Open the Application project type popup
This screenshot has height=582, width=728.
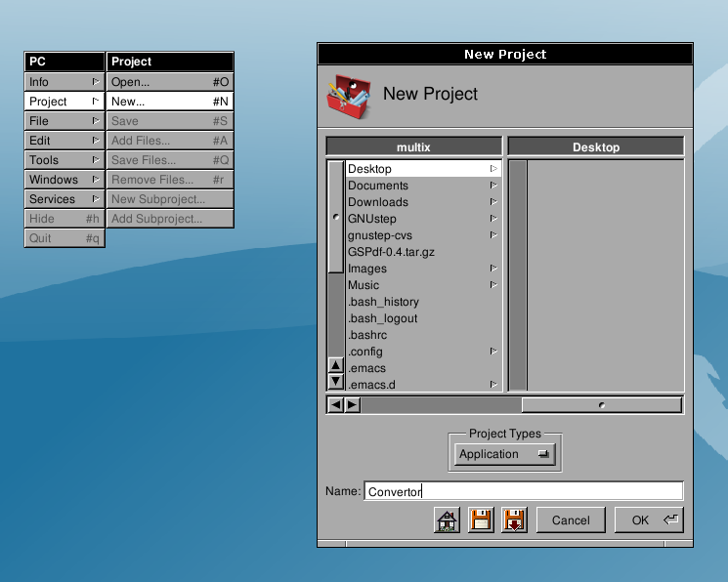(504, 454)
